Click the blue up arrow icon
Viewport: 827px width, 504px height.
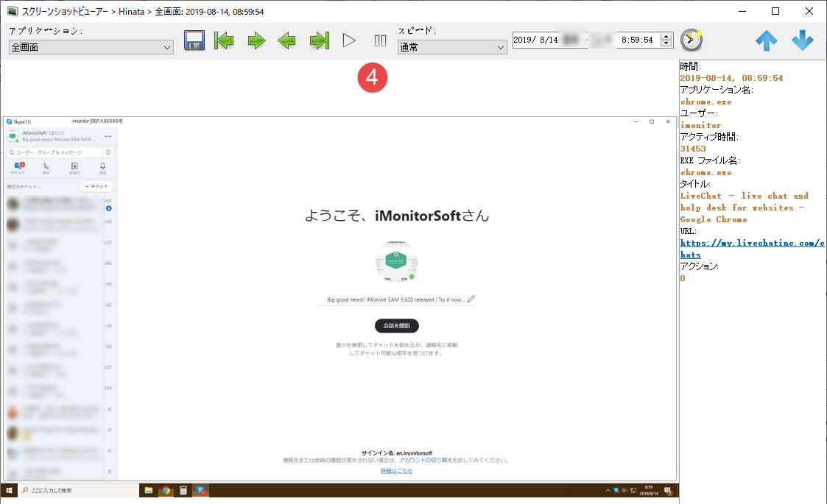(767, 40)
